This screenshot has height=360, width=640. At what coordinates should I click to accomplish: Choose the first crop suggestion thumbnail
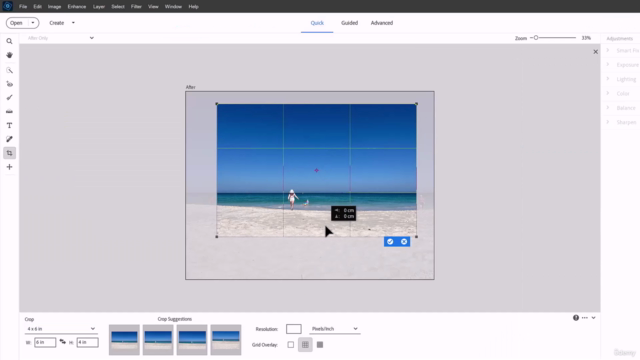point(124,340)
